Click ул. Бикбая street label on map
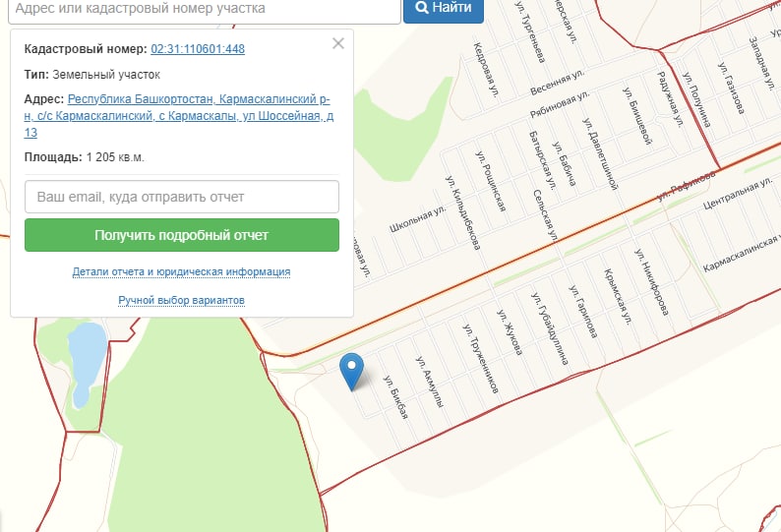 point(396,396)
